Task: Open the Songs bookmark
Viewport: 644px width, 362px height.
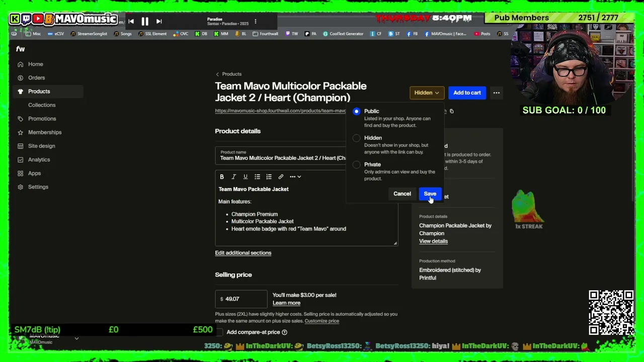Action: [123, 34]
